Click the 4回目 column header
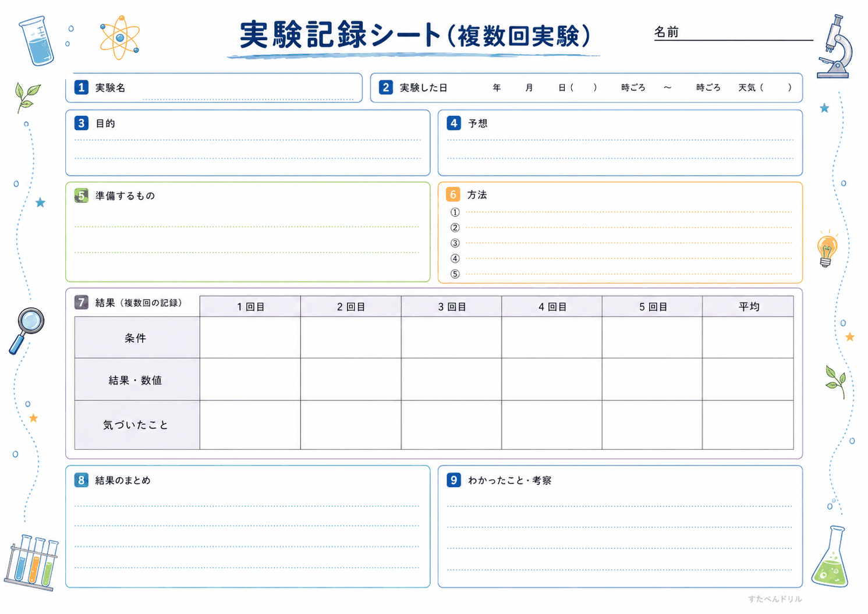 click(x=552, y=307)
